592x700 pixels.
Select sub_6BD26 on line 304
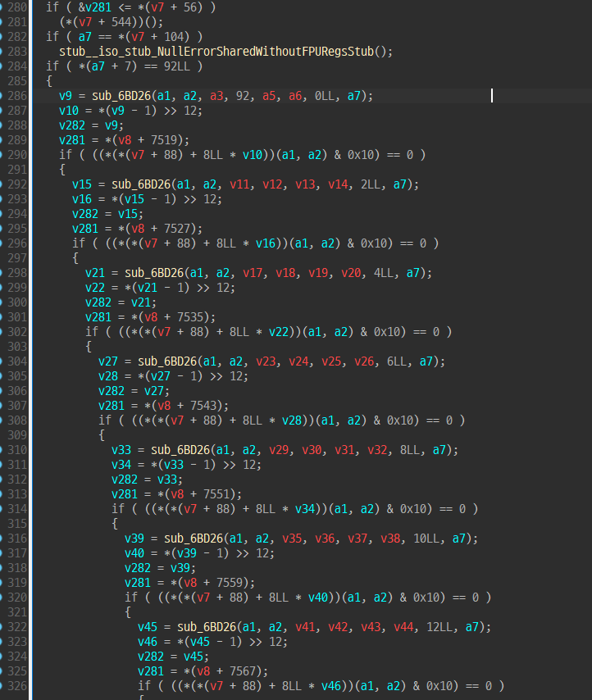(167, 361)
